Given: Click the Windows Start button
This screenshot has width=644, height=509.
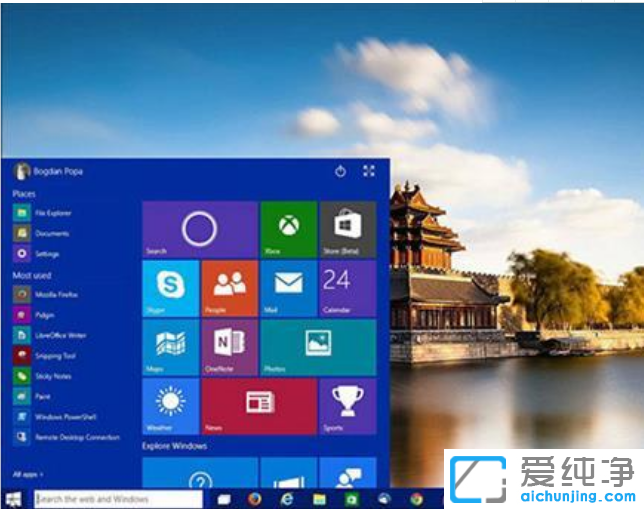Looking at the screenshot, I should tap(14, 499).
